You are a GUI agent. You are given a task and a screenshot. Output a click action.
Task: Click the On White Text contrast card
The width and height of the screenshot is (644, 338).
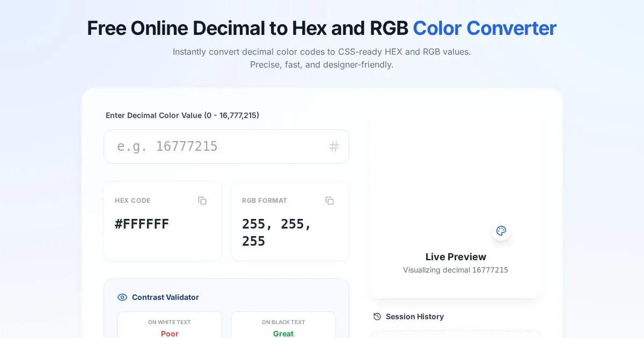pos(170,325)
